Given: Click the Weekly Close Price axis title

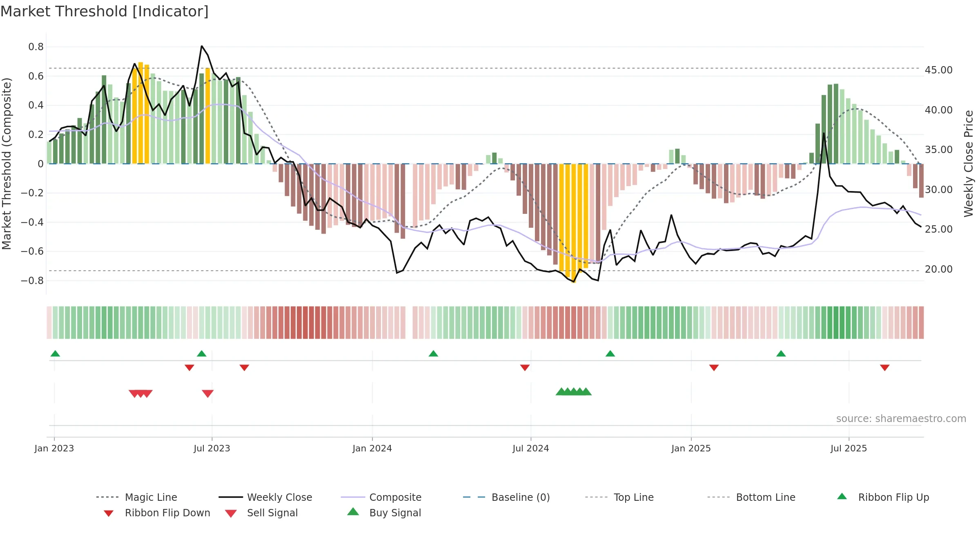Looking at the screenshot, I should [x=969, y=163].
